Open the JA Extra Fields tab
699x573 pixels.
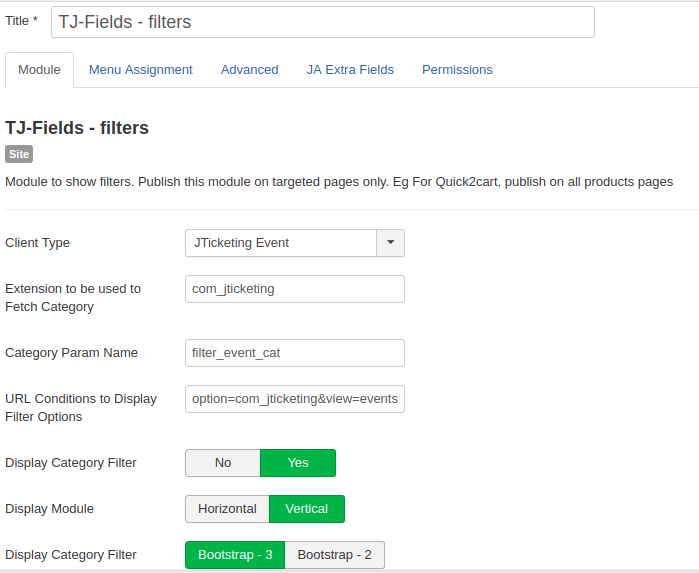point(350,70)
